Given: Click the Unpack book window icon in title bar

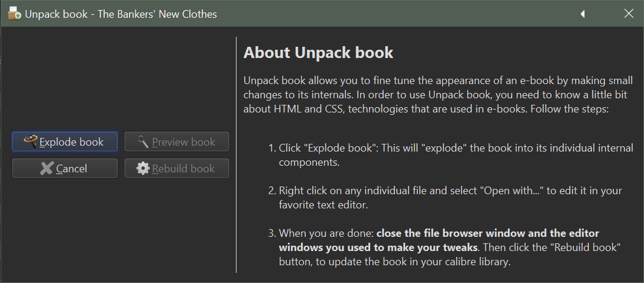Looking at the screenshot, I should (14, 13).
